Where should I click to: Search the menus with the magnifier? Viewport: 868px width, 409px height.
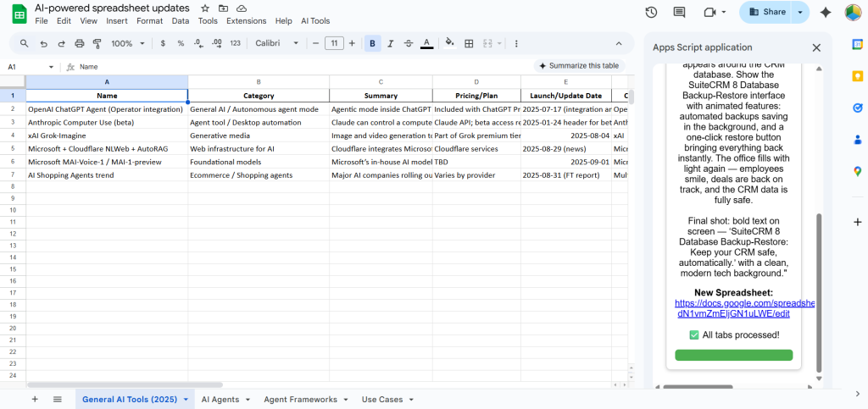[x=25, y=43]
